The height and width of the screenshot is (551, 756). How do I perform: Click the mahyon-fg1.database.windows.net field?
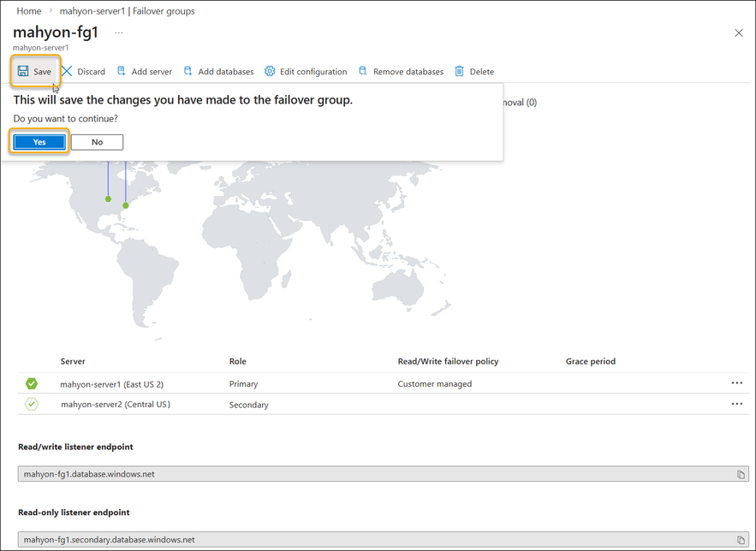384,474
